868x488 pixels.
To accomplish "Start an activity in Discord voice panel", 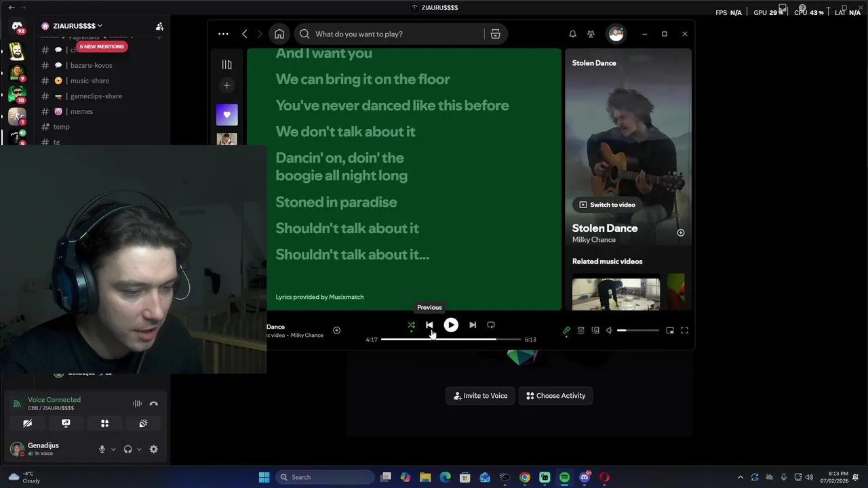I will click(x=104, y=424).
